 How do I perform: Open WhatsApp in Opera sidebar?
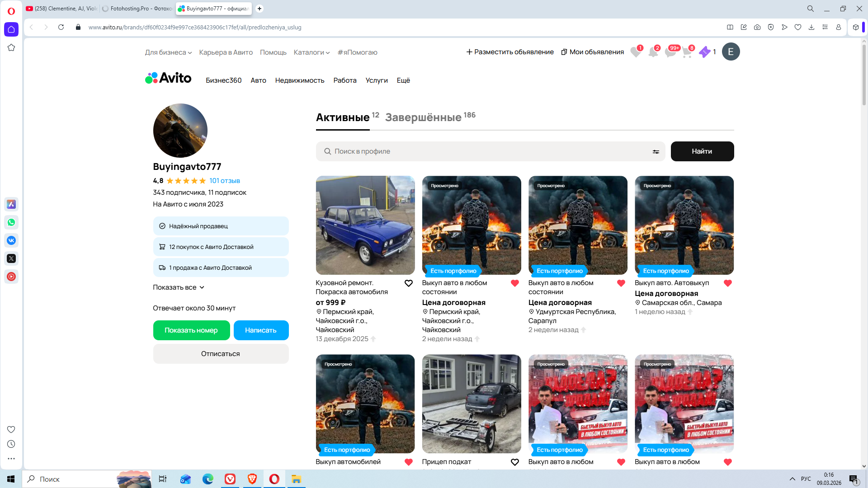pyautogui.click(x=11, y=222)
